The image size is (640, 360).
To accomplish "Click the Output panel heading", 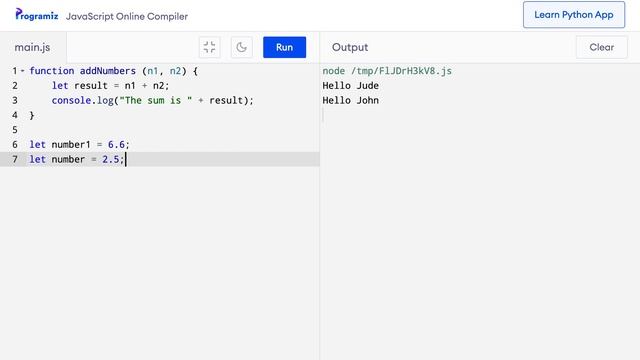I will 350,47.
